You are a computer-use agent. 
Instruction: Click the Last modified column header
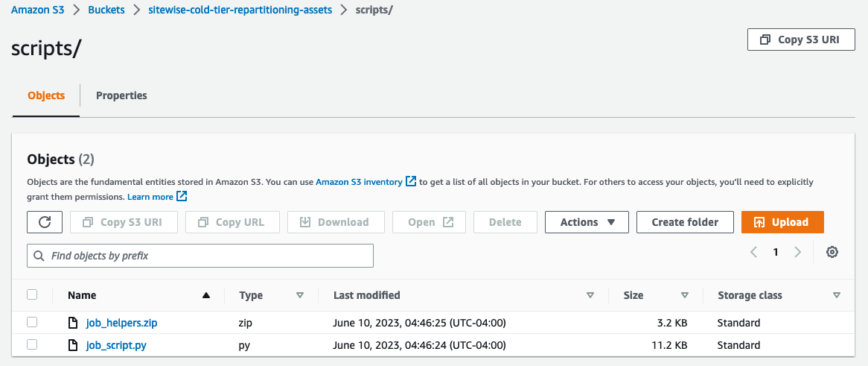tap(366, 295)
